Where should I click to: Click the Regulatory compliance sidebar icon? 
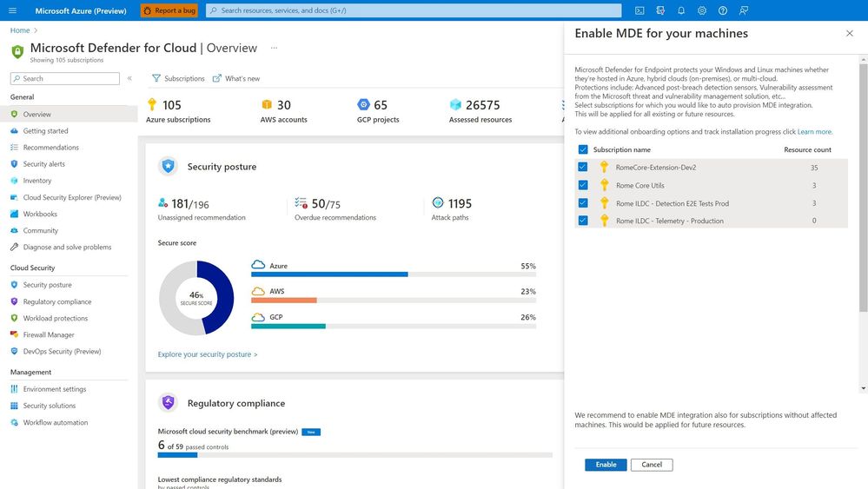point(15,301)
